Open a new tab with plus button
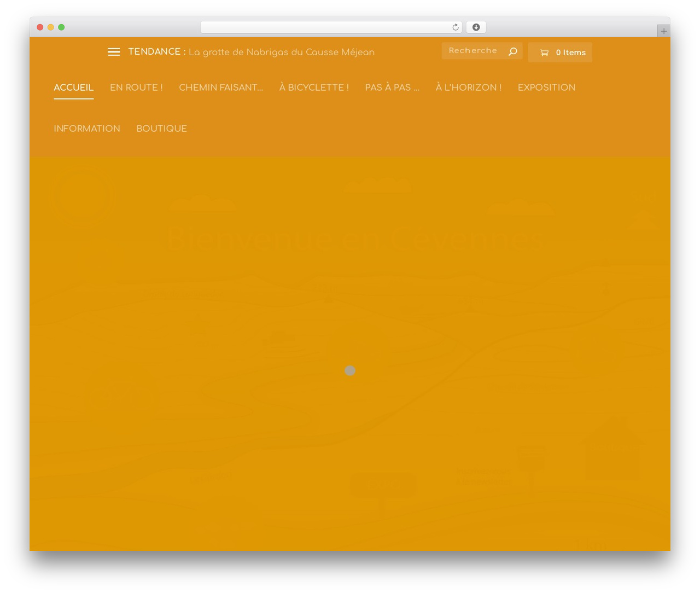The width and height of the screenshot is (700, 593). [x=663, y=31]
